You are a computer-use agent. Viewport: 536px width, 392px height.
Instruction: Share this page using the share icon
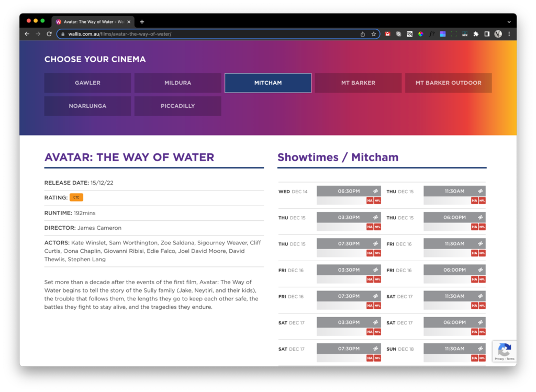[x=363, y=34]
